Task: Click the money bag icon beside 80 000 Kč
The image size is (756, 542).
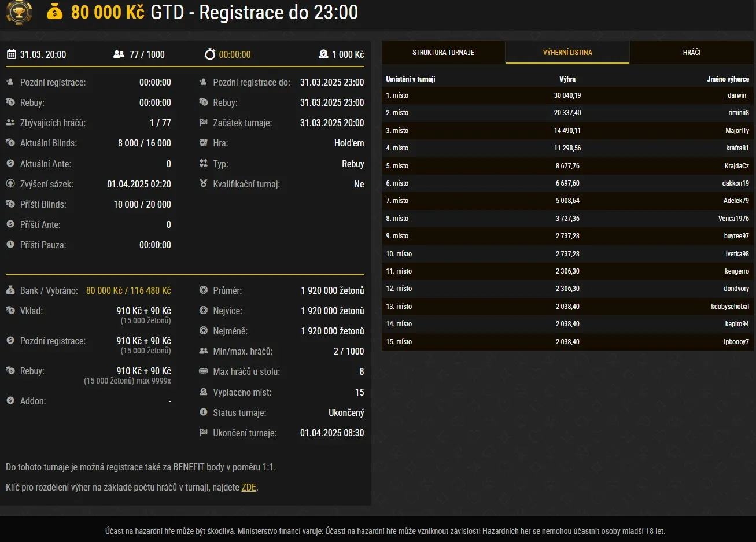Action: 55,12
